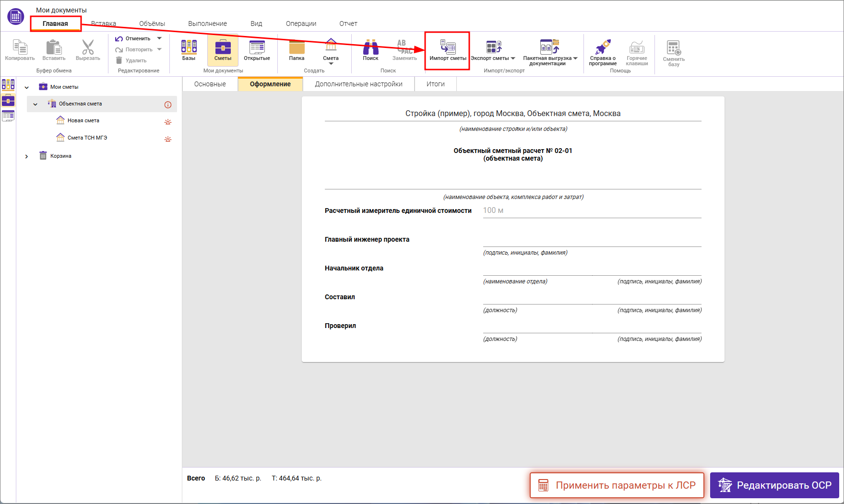Open Пакетная выгрузка документации dropdown
844x504 pixels.
pos(575,59)
